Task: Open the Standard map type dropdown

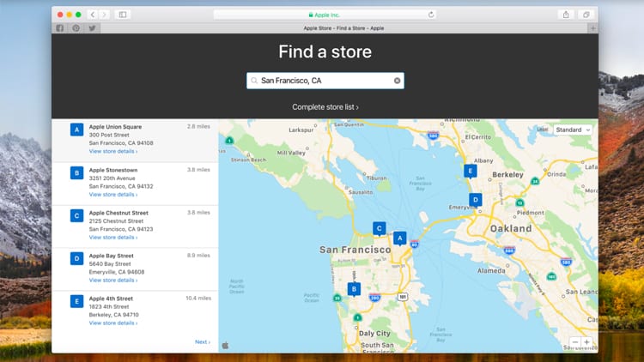Action: click(573, 130)
